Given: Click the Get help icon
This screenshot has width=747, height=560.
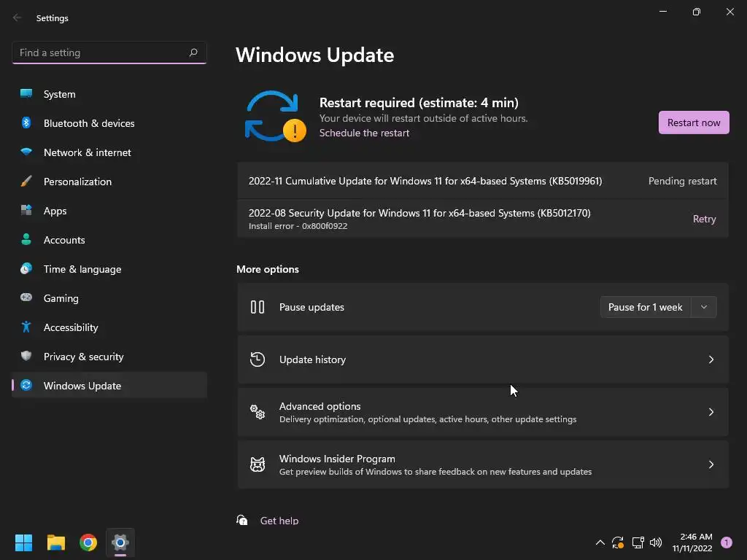Looking at the screenshot, I should [242, 520].
